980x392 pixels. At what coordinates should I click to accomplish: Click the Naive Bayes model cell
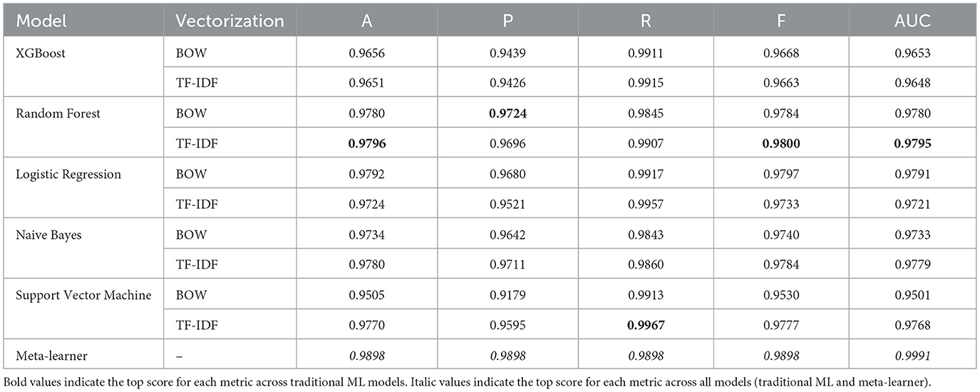point(48,234)
